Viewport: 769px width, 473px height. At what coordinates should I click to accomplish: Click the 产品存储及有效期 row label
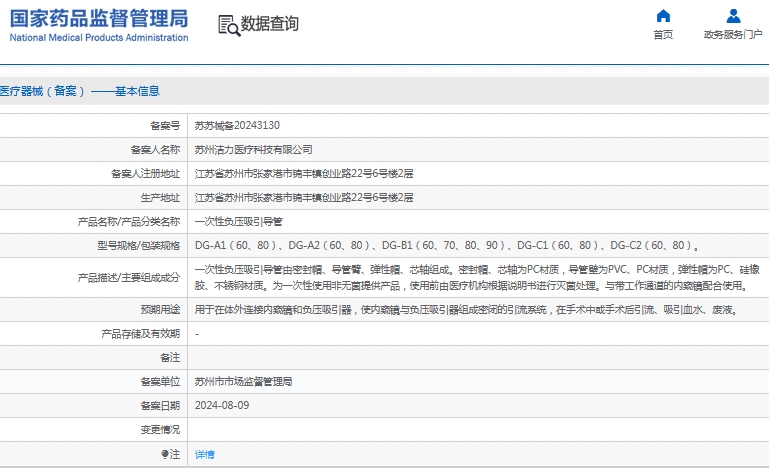(141, 334)
